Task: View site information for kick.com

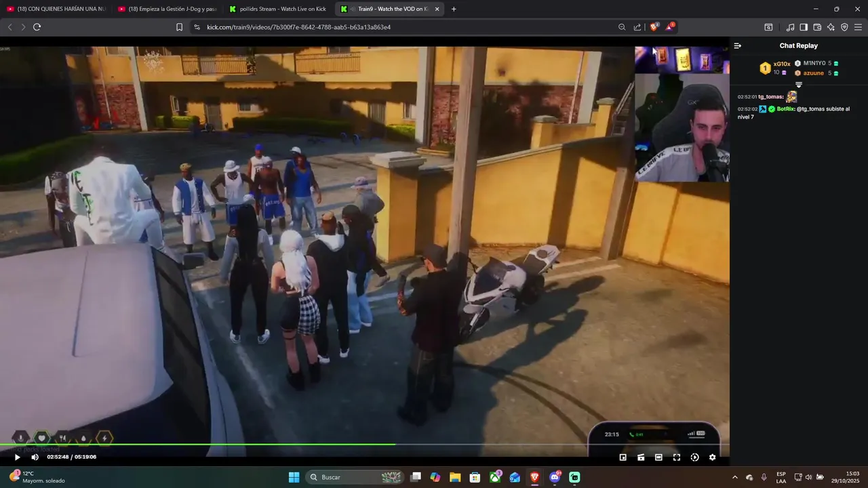Action: [197, 27]
